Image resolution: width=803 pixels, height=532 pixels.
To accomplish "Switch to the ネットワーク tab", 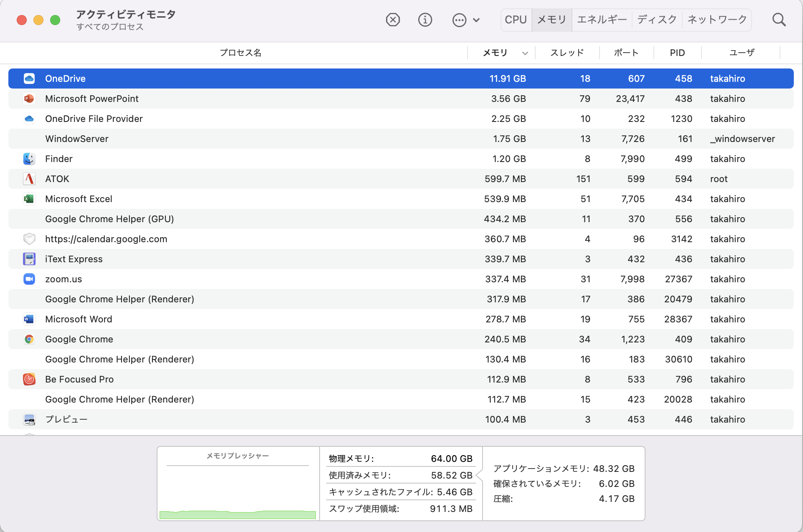I will [717, 20].
